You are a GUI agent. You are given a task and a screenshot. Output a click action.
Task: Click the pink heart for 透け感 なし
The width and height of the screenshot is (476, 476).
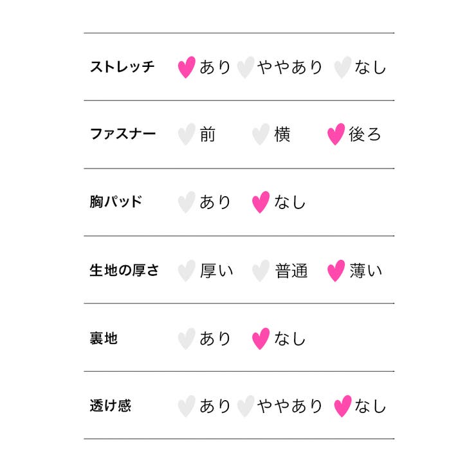342,406
